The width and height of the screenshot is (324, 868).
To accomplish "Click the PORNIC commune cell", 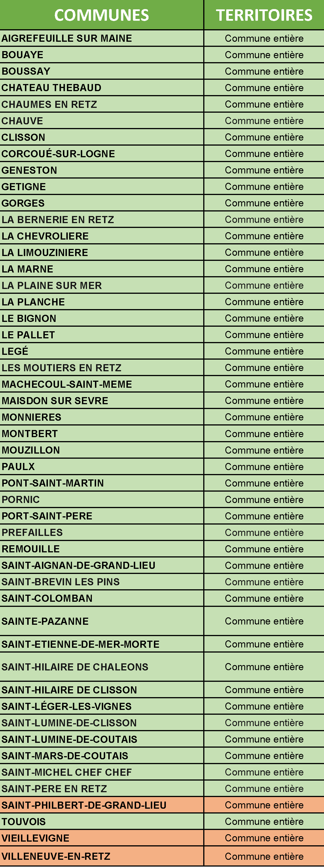I will tap(21, 500).
